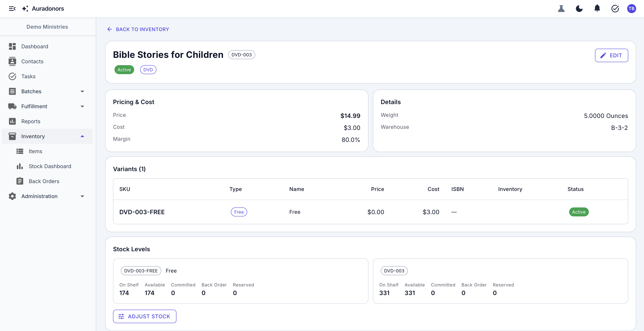
Task: Open the notifications bell icon
Action: tap(597, 8)
